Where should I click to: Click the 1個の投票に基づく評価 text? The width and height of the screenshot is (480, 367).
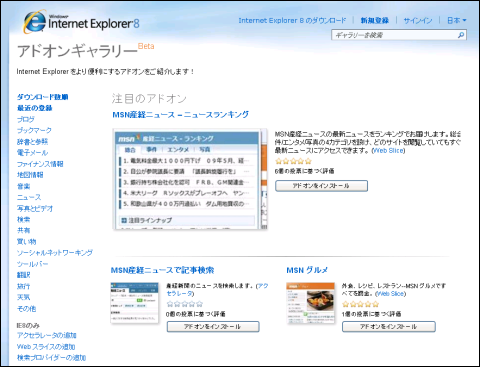(371, 314)
